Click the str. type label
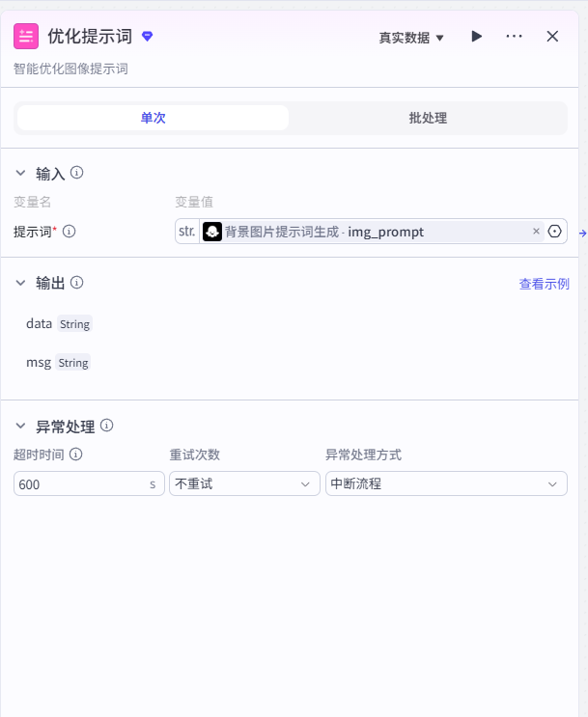The width and height of the screenshot is (588, 717). pos(187,232)
